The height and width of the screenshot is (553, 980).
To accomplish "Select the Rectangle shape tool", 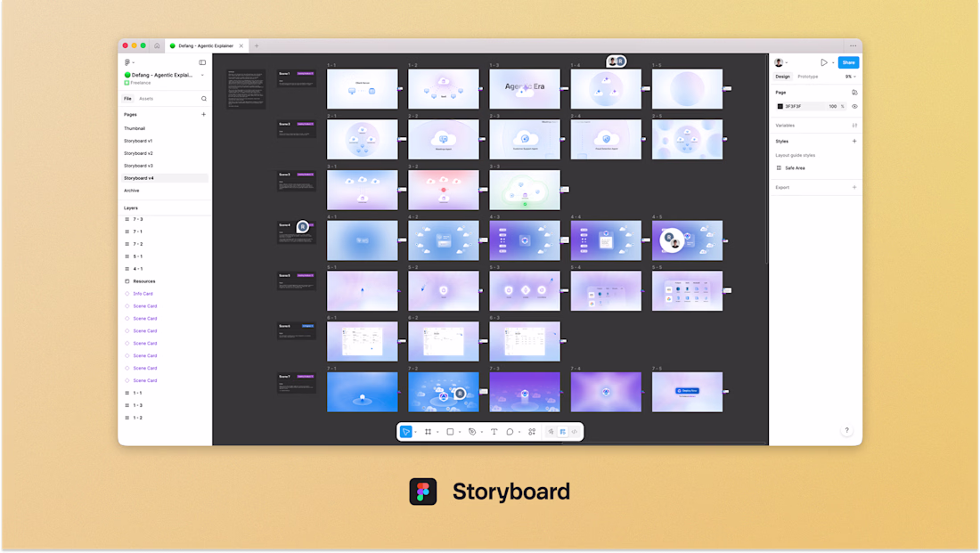I will [450, 432].
